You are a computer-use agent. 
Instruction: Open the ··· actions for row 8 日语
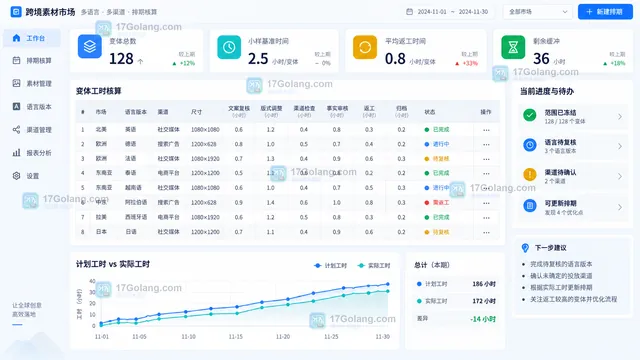pyautogui.click(x=486, y=232)
